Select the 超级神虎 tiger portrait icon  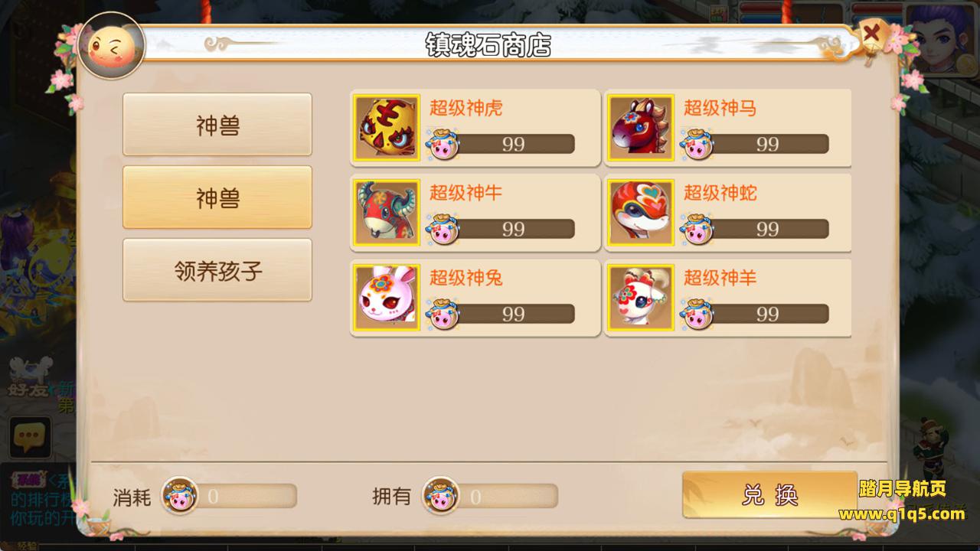point(387,127)
